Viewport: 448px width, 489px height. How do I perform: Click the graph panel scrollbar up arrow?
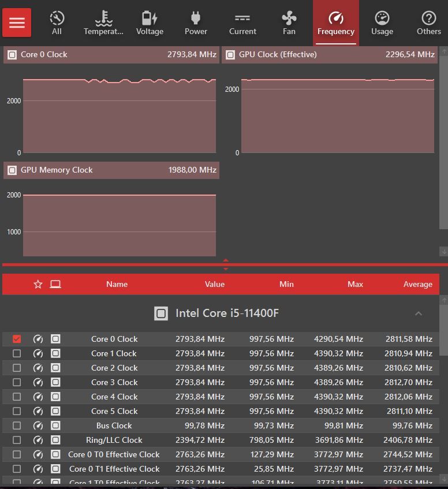point(443,51)
